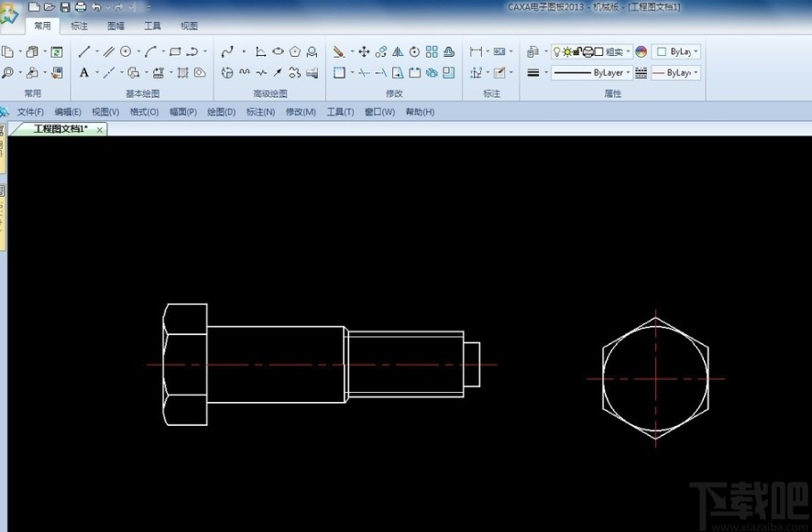Open the 帮助(H) menu

point(420,112)
